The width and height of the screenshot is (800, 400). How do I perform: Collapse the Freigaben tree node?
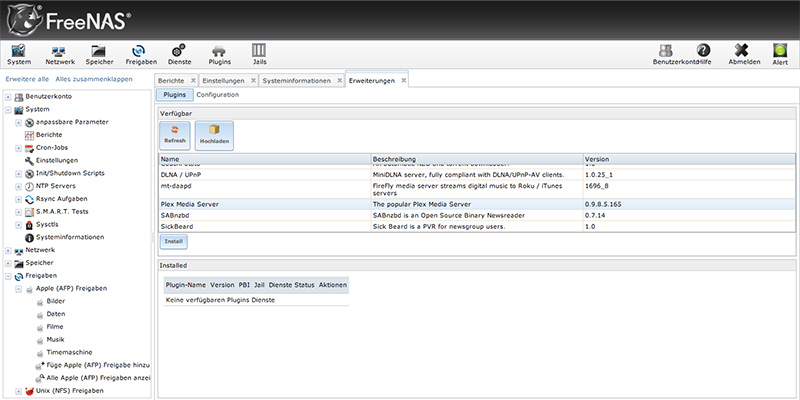coord(8,276)
